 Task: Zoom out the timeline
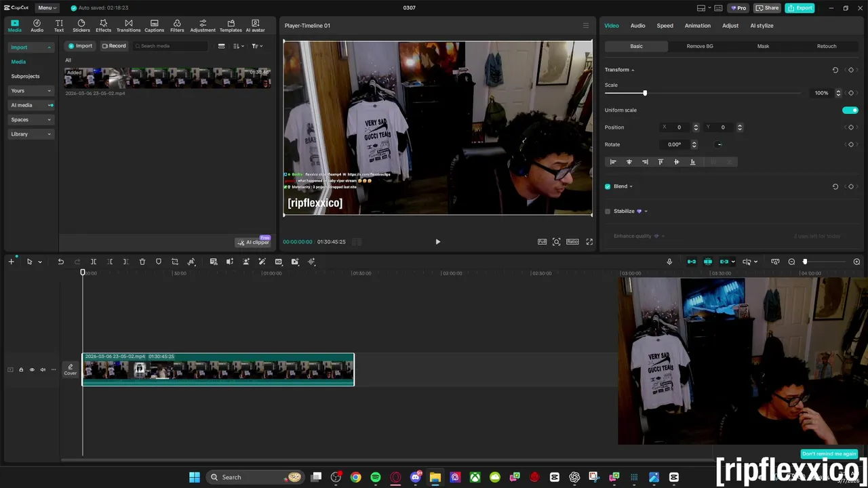pos(791,262)
